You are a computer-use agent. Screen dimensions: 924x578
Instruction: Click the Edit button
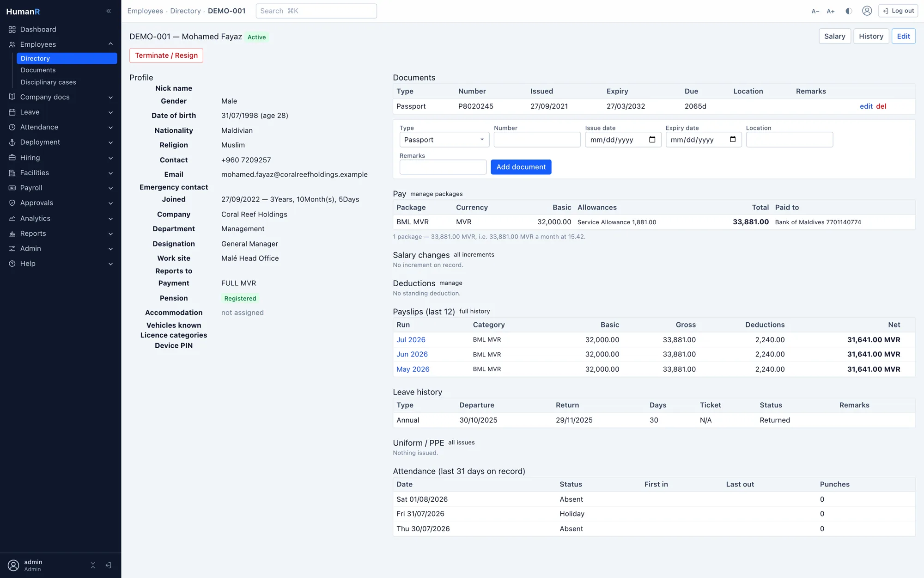[903, 37]
